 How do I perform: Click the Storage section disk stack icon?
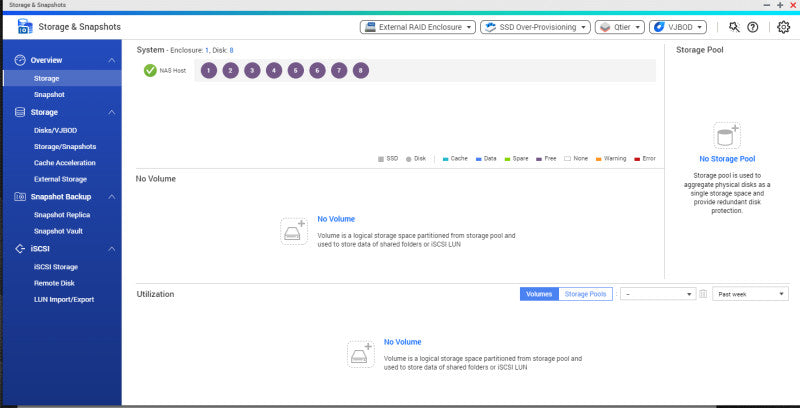[x=20, y=112]
